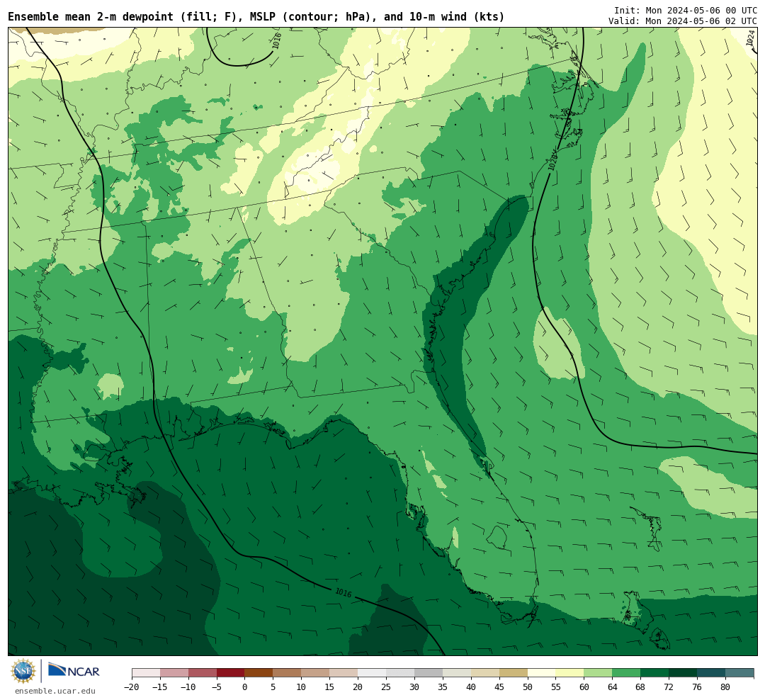Click the tan swatch between 45 and 50
Screen dimensions: 765x700
[514, 673]
